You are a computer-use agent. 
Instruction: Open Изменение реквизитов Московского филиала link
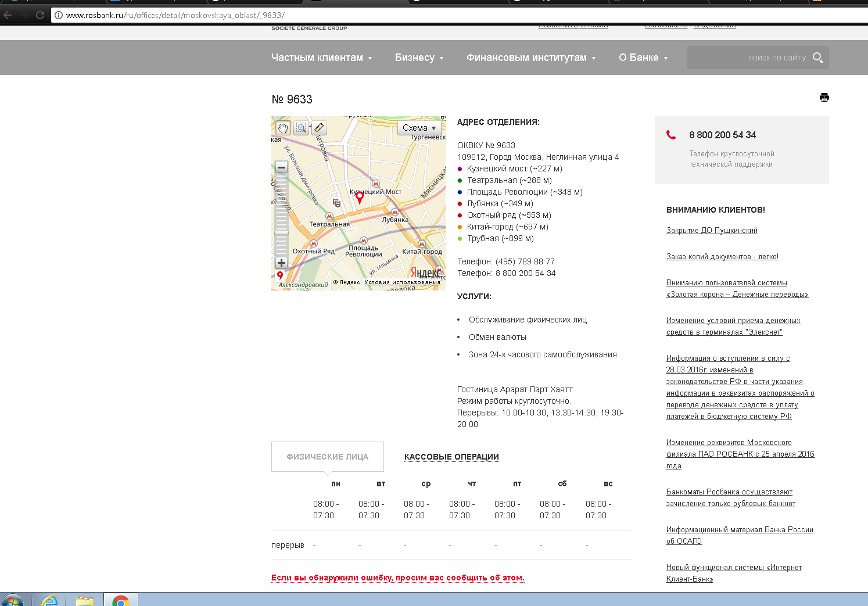click(740, 454)
